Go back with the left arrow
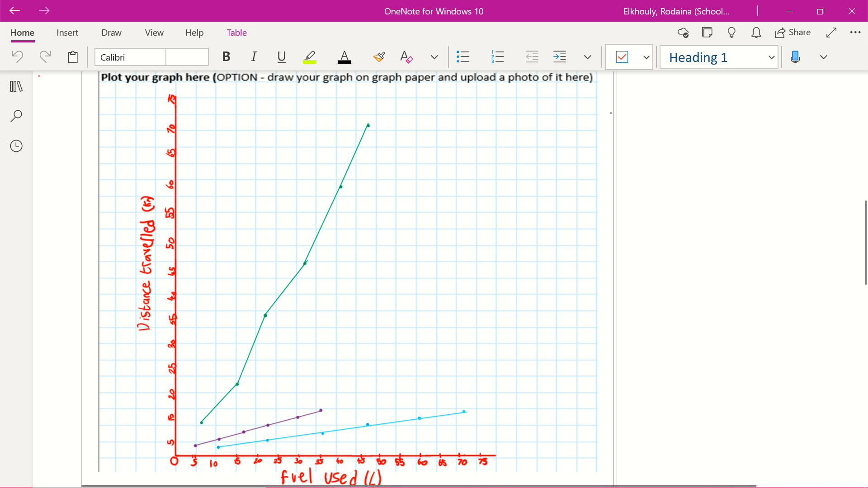Image resolution: width=868 pixels, height=488 pixels. (x=14, y=11)
